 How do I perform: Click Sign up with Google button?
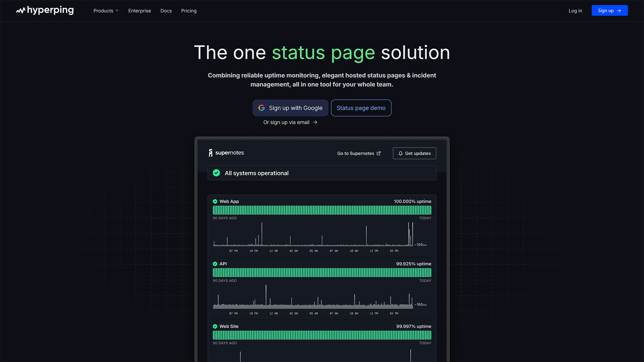[x=290, y=108]
